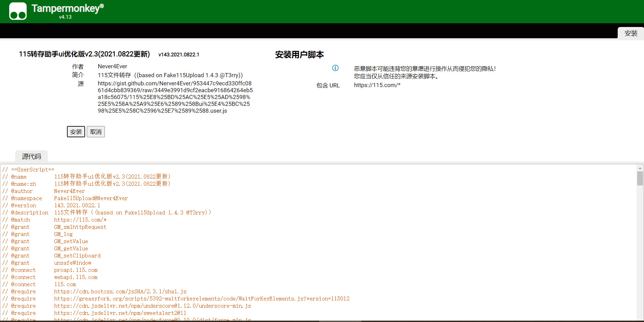The height and width of the screenshot is (322, 644).
Task: Click the @namespace Fake115Upload@Never4Ever line
Action: [x=65, y=198]
